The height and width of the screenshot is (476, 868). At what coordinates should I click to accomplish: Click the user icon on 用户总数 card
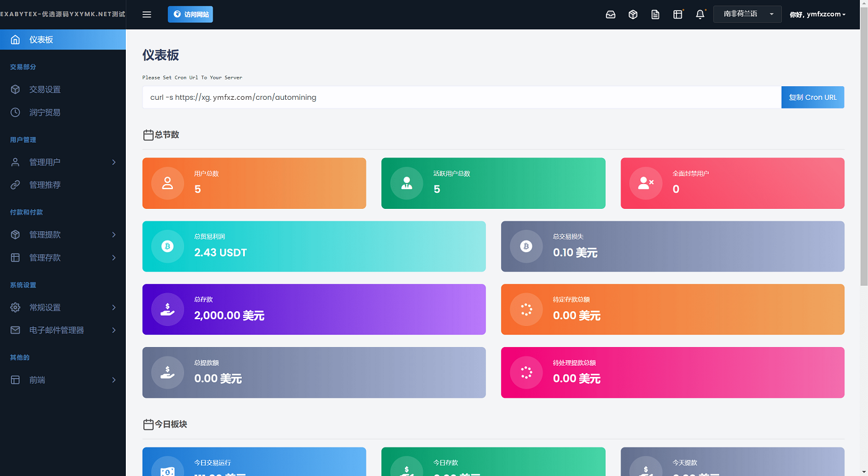point(167,183)
